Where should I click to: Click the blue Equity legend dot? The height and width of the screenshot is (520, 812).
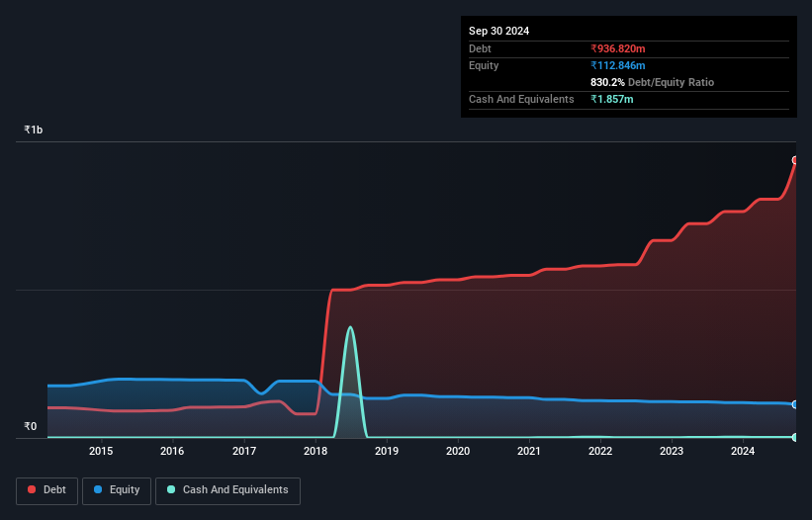point(98,489)
